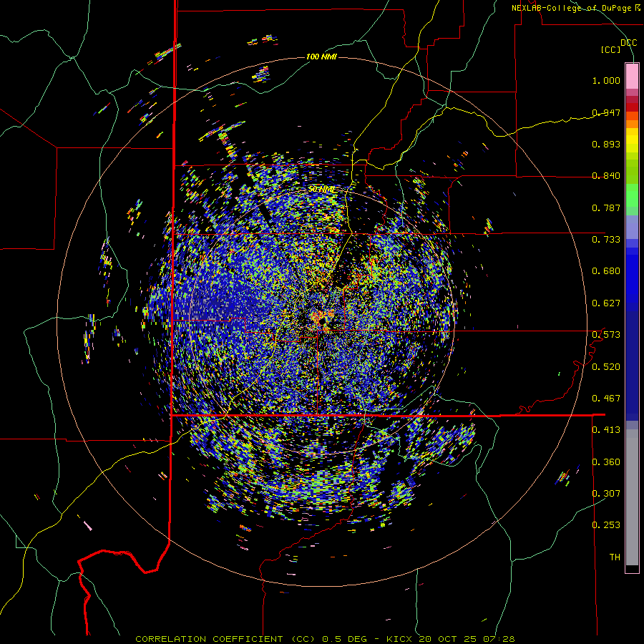This screenshot has height=644, width=644.
Task: Click the 0.520 scale value
Action: (606, 367)
